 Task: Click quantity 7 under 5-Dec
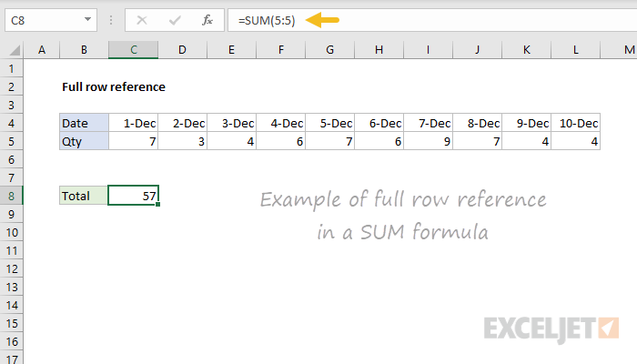coord(329,141)
